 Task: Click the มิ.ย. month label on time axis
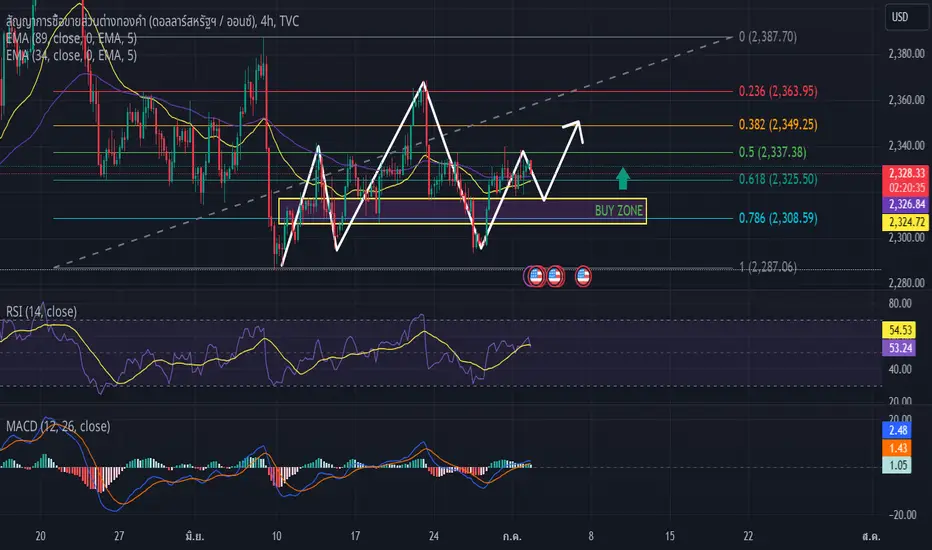click(x=194, y=536)
